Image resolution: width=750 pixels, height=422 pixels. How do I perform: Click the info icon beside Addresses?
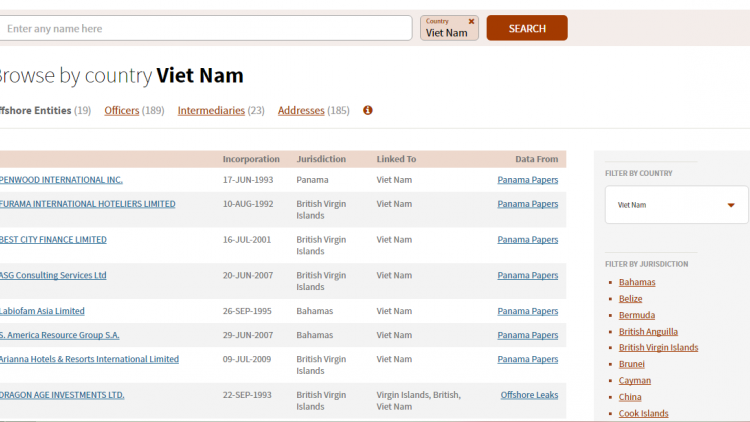click(368, 111)
